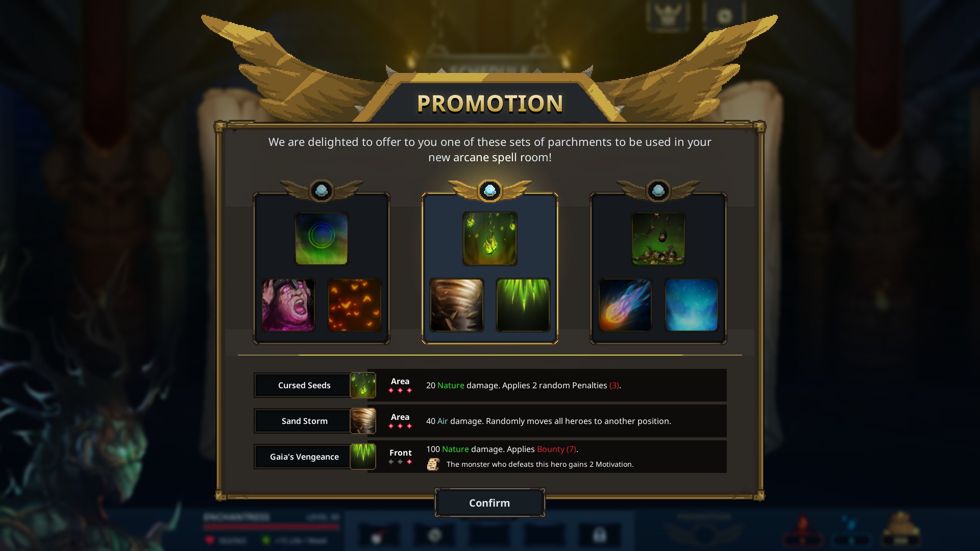This screenshot has width=980, height=551.
Task: Click the Sand Storm tornado icon in middle set
Action: pos(456,305)
